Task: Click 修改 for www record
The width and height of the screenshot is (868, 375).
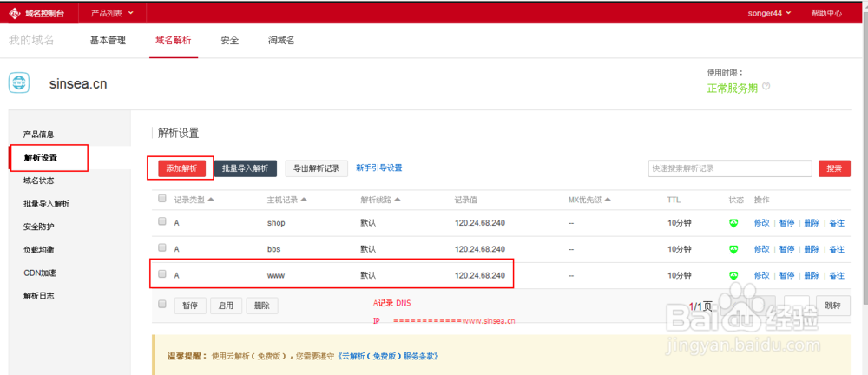Action: (762, 275)
